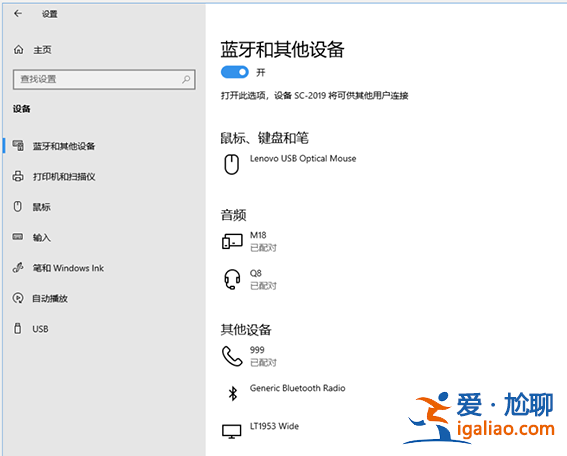Viewport: 567px width, 456px height.
Task: Open 鼠标 sidebar page
Action: (x=42, y=207)
